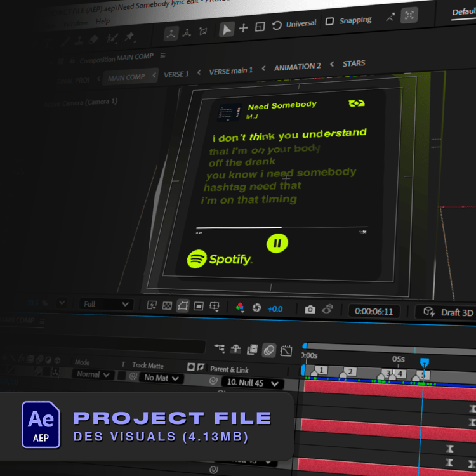The image size is (476, 476).
Task: Click the blue current-time indicator handle
Action: pos(425,362)
